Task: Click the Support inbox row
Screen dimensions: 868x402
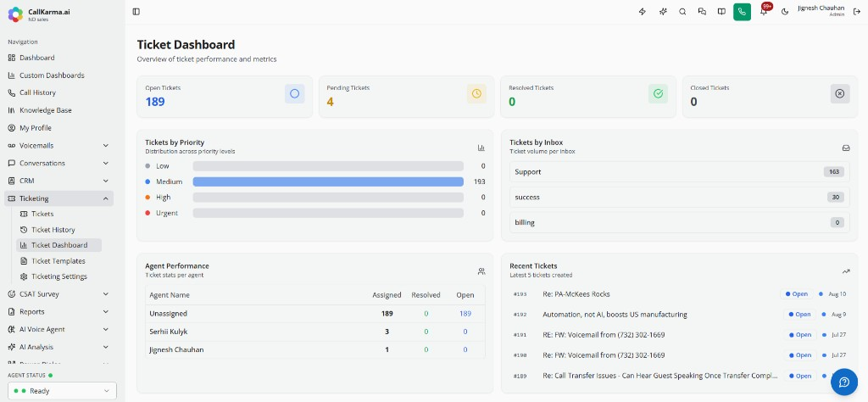Action: coord(679,171)
